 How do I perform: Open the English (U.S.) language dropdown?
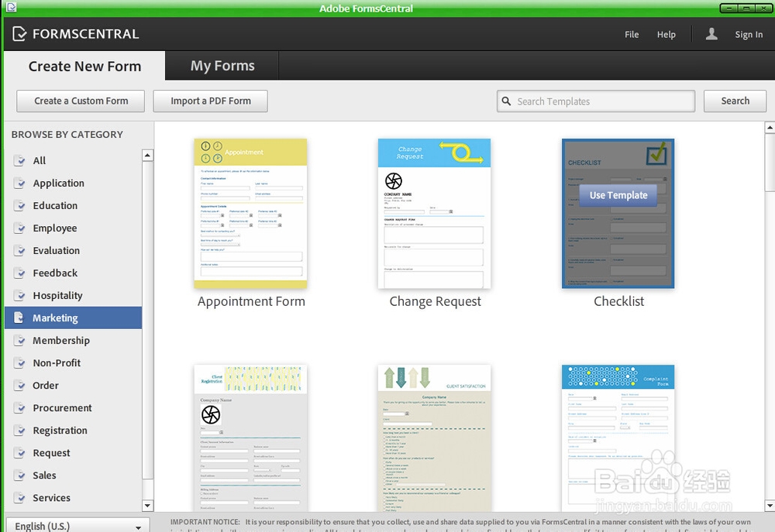[x=78, y=526]
